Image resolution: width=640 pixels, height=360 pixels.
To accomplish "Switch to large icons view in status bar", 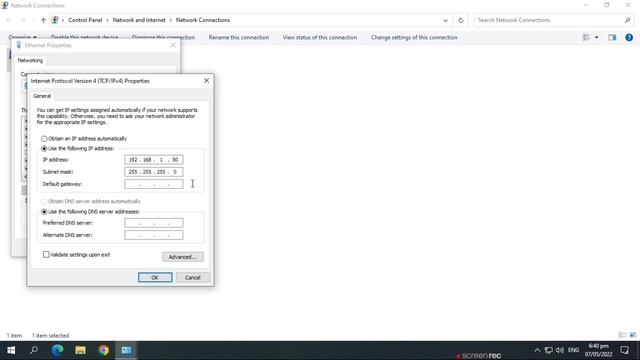I will click(633, 335).
